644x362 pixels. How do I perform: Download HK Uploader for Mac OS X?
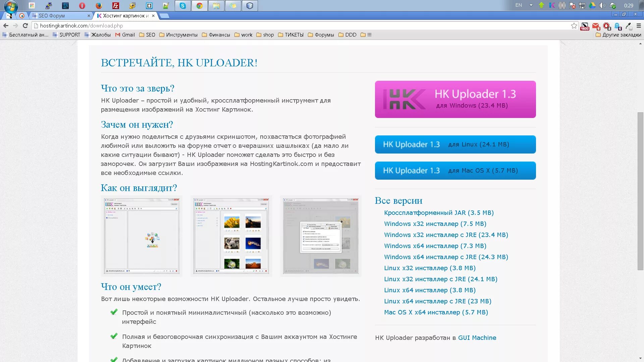point(455,171)
